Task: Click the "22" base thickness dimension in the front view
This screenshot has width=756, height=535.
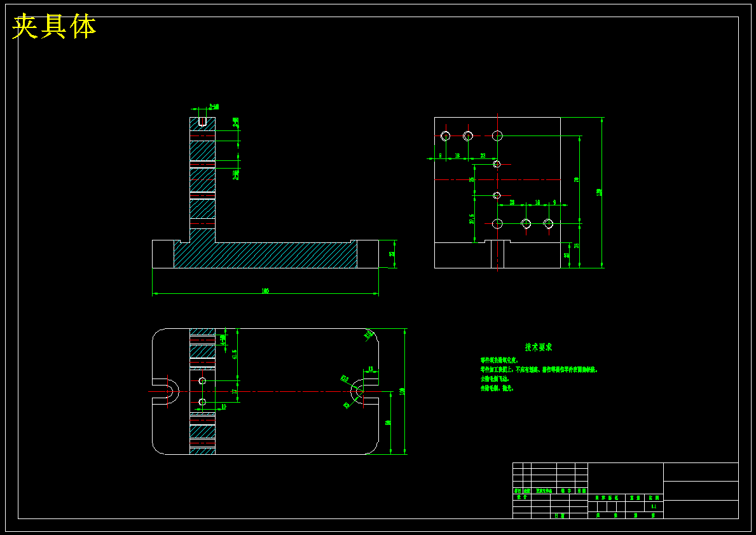Action: point(392,254)
